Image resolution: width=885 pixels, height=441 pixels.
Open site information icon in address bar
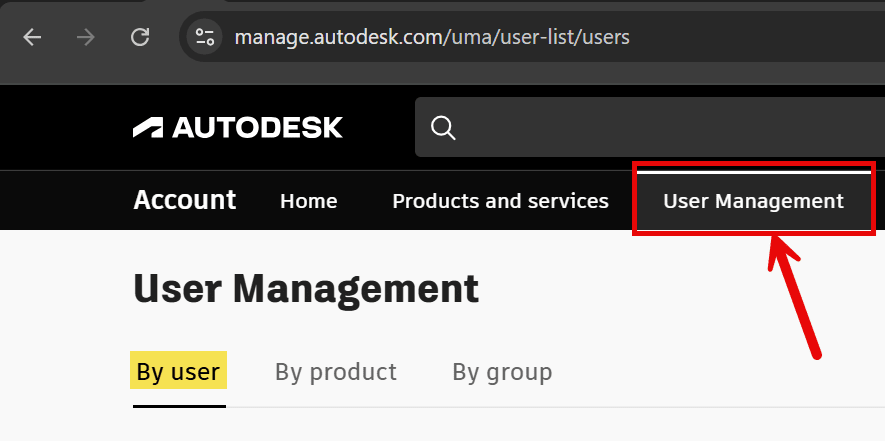click(204, 37)
